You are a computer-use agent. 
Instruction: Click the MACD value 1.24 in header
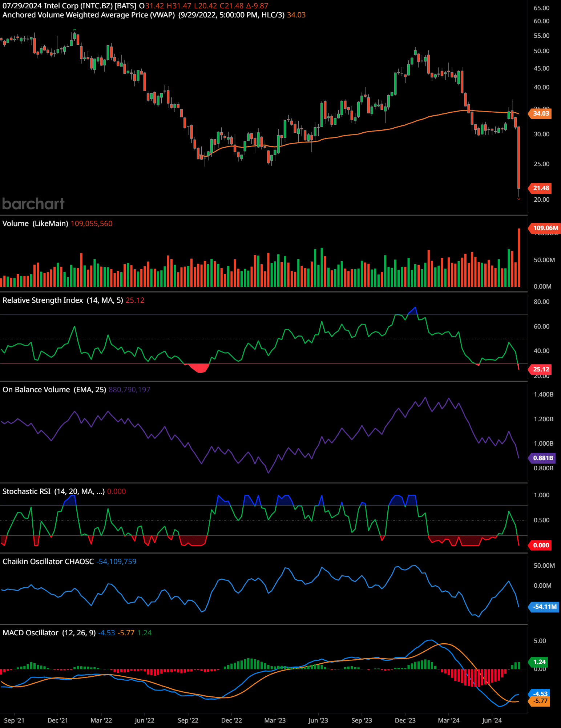pos(144,633)
